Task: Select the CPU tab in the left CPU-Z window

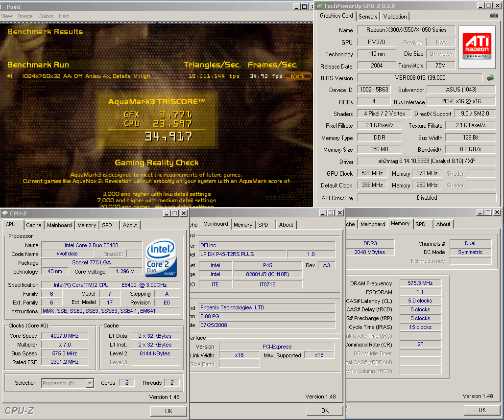Action: click(11, 224)
